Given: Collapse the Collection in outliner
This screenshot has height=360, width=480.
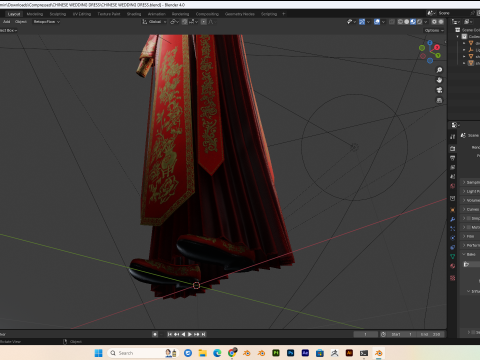Looking at the screenshot, I should 458,37.
